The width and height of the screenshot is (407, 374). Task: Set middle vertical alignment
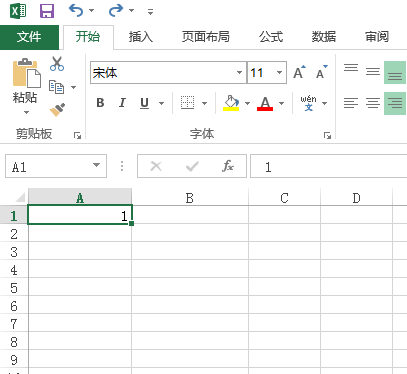click(373, 71)
